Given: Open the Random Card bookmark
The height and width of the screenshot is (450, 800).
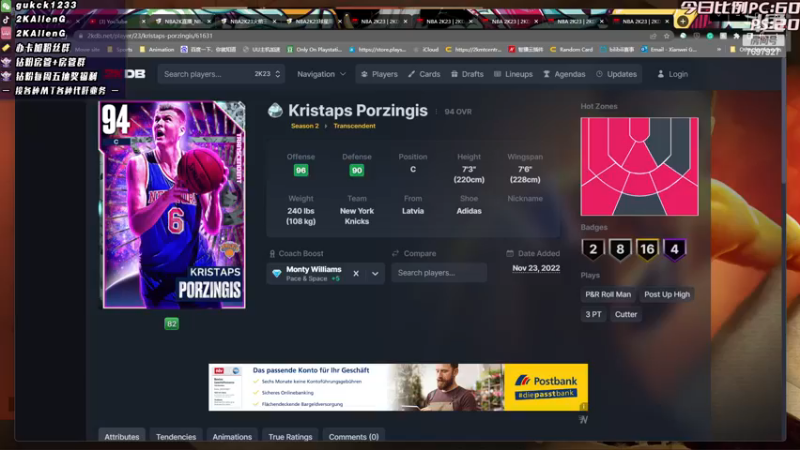Looking at the screenshot, I should [571, 49].
